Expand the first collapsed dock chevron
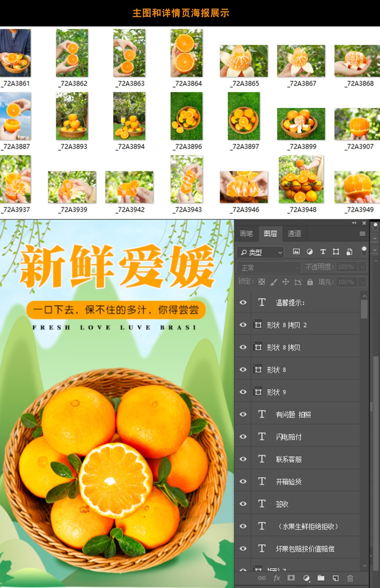This screenshot has width=380, height=588. 375,238
